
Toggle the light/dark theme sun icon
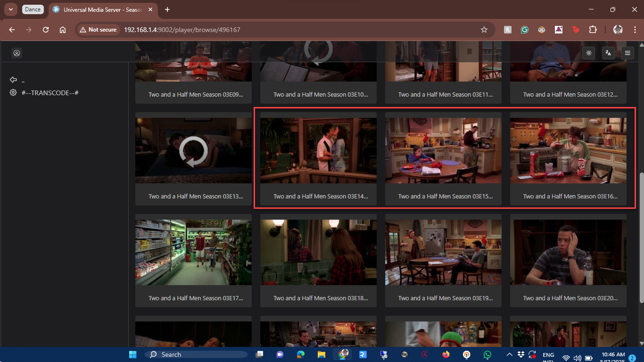click(x=589, y=53)
